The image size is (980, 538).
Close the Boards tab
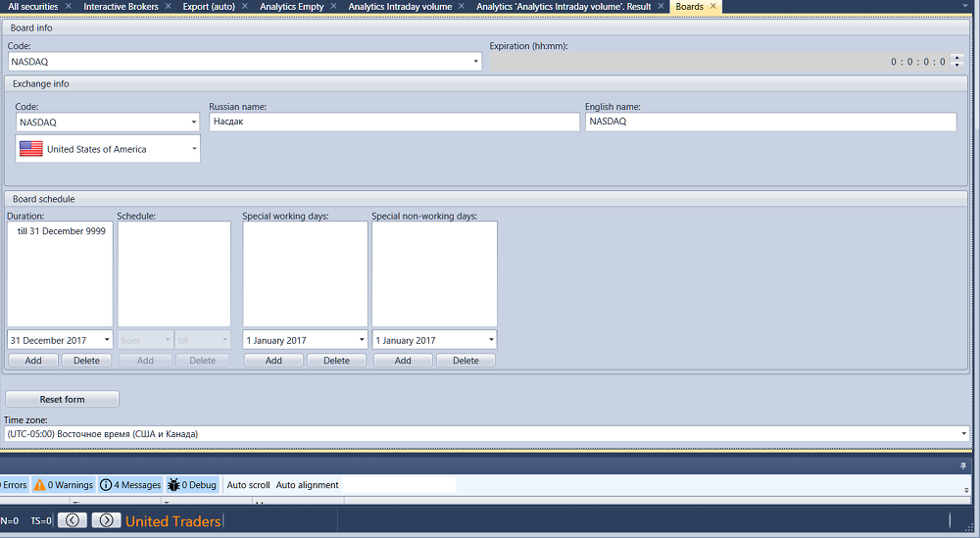[x=713, y=6]
